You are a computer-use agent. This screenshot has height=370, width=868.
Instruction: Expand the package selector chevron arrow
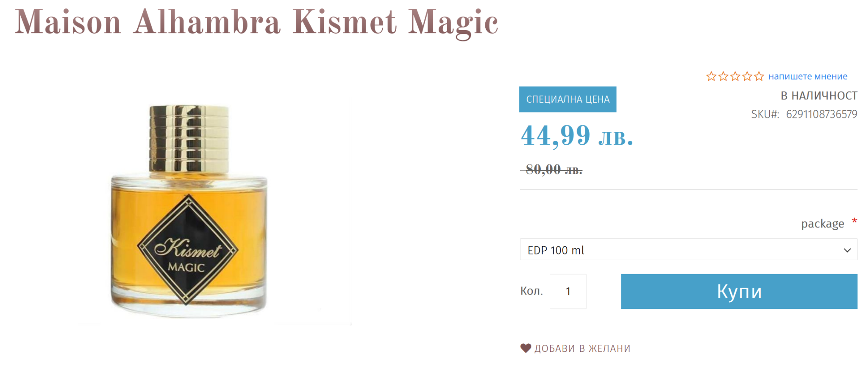847,250
